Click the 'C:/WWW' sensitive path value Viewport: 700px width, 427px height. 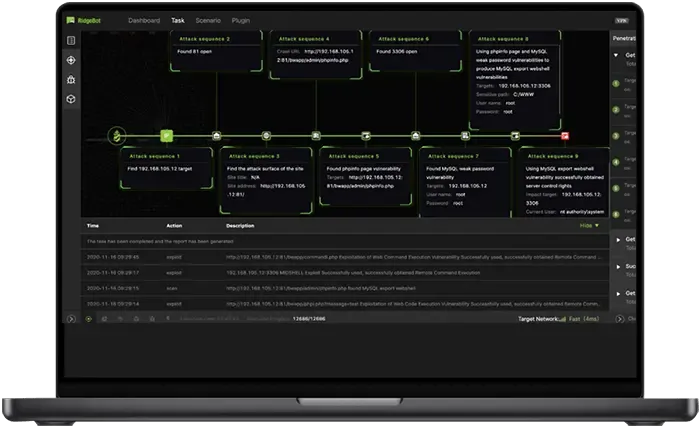coord(523,95)
